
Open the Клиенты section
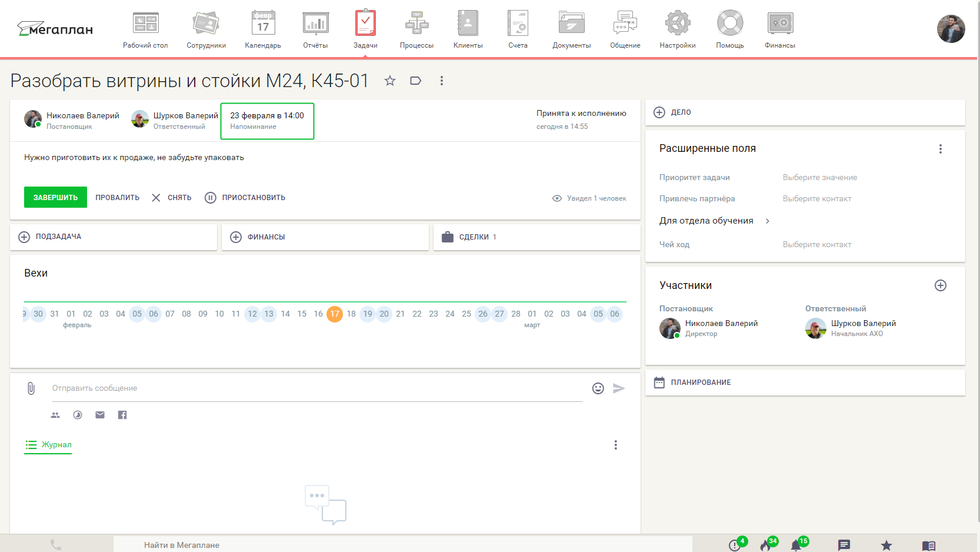click(468, 29)
